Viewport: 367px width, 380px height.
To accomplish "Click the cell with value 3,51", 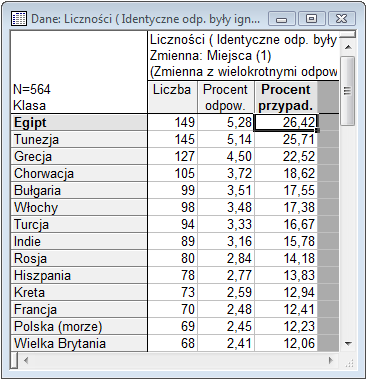I will tap(226, 191).
